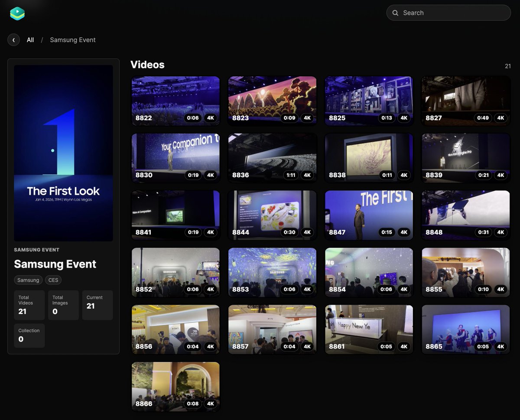This screenshot has width=520, height=420.
Task: Click the 4K badge on video 8866
Action: coord(211,404)
